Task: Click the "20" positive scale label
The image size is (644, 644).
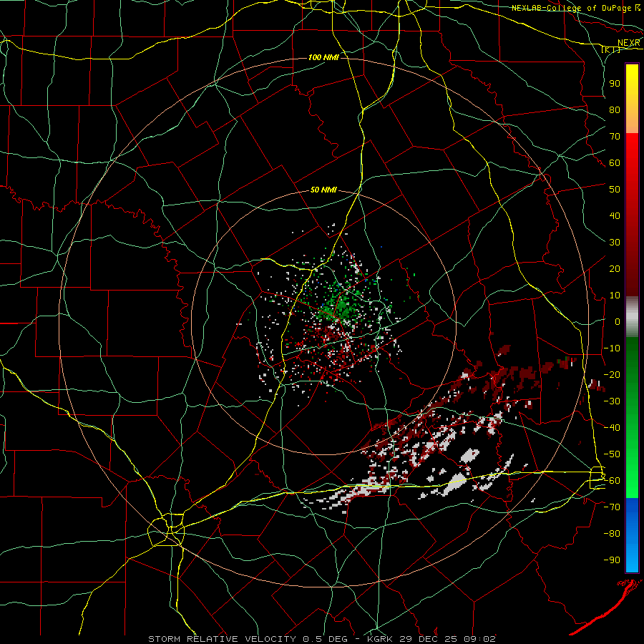Action: (x=615, y=268)
